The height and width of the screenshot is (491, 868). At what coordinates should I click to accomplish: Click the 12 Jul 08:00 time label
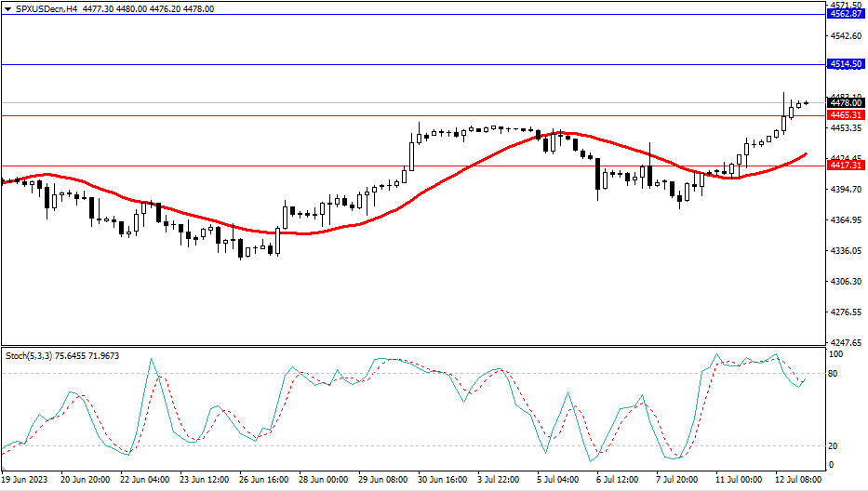(800, 480)
